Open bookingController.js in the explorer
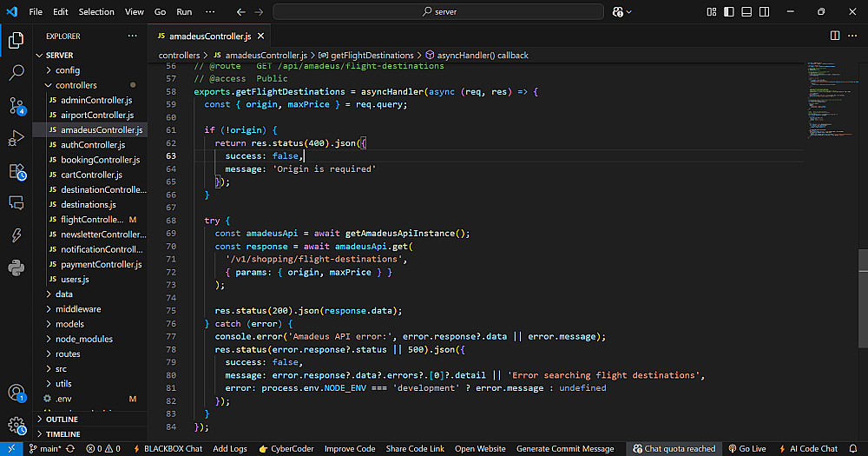The height and width of the screenshot is (456, 868). click(100, 160)
